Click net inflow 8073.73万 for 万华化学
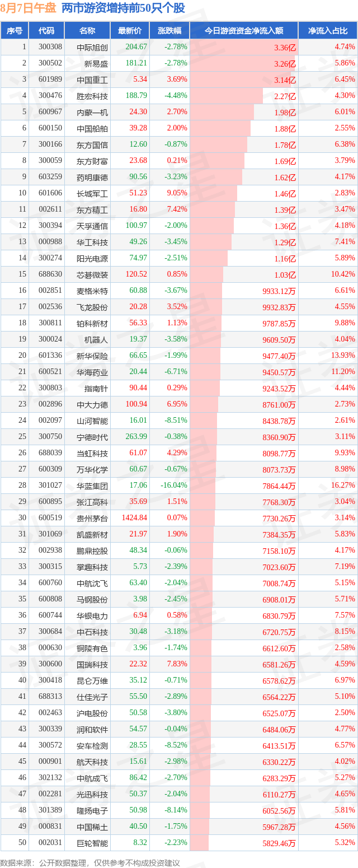Viewport: 358px width, 868px height. click(x=279, y=470)
